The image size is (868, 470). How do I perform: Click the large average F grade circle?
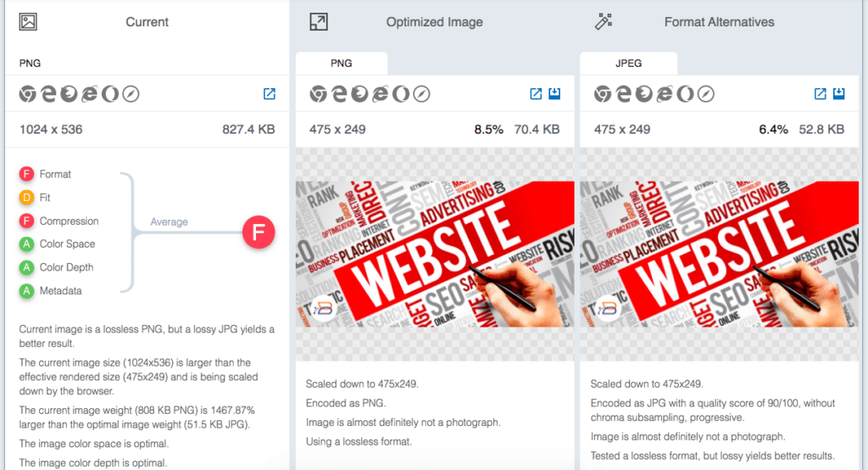tap(259, 232)
